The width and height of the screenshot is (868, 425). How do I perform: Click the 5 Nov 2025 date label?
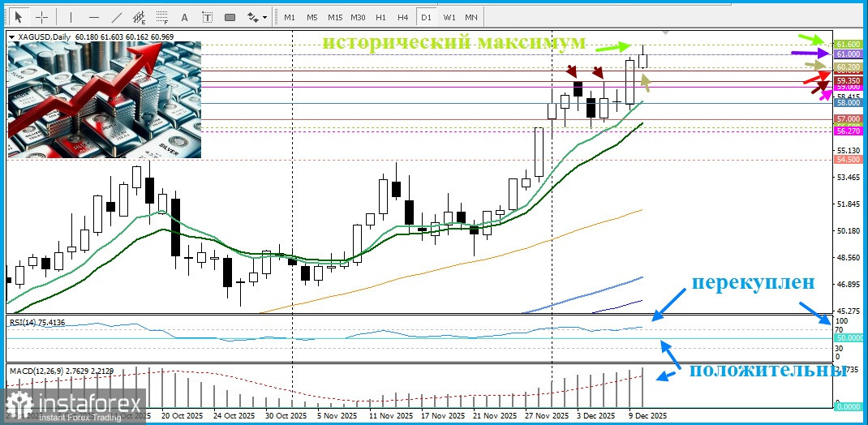coord(337,415)
